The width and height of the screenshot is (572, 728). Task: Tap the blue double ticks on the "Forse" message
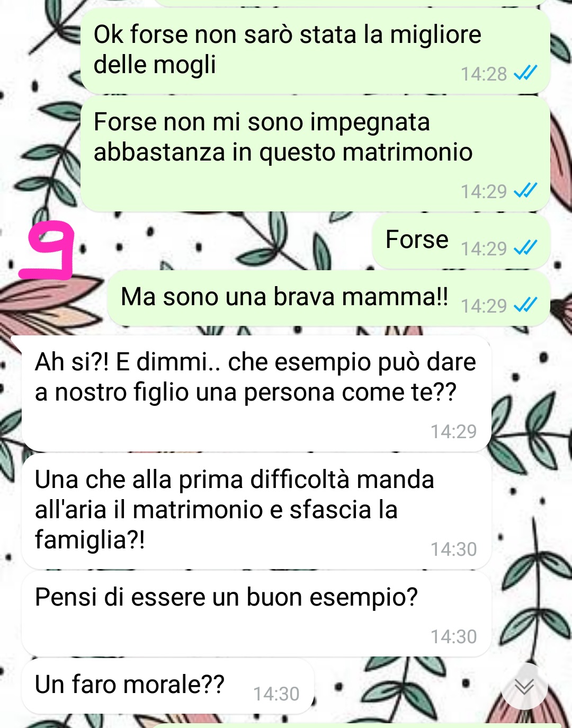[525, 247]
